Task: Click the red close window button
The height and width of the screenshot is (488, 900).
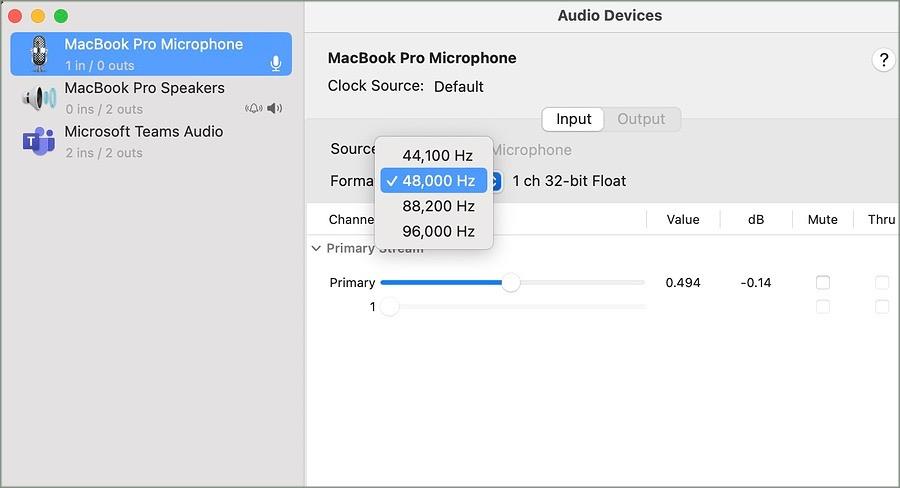Action: coord(15,16)
